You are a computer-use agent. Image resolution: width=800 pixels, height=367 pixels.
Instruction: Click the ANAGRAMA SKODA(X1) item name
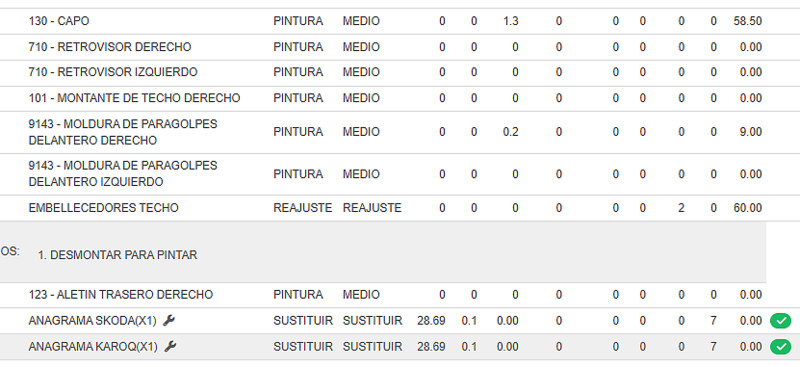[93, 321]
